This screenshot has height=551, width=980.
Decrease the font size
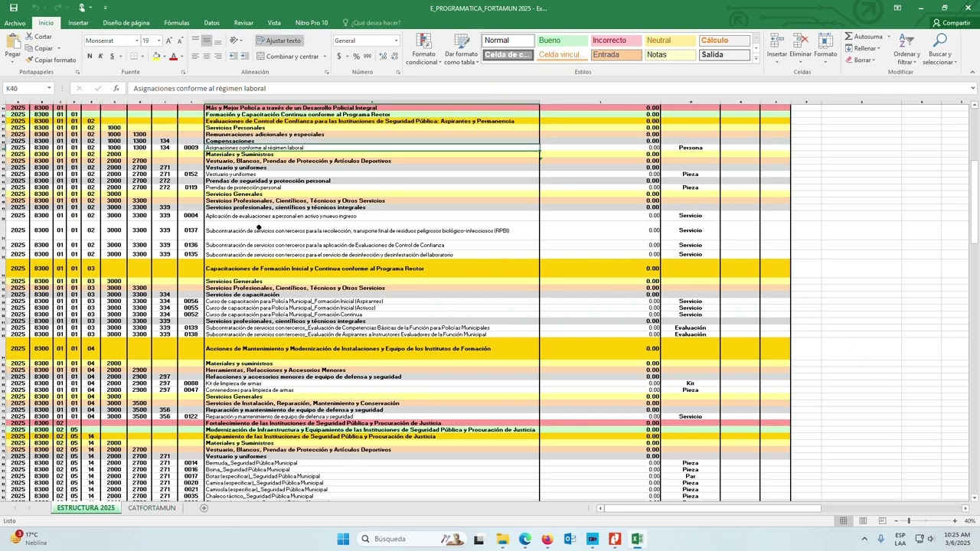click(181, 41)
